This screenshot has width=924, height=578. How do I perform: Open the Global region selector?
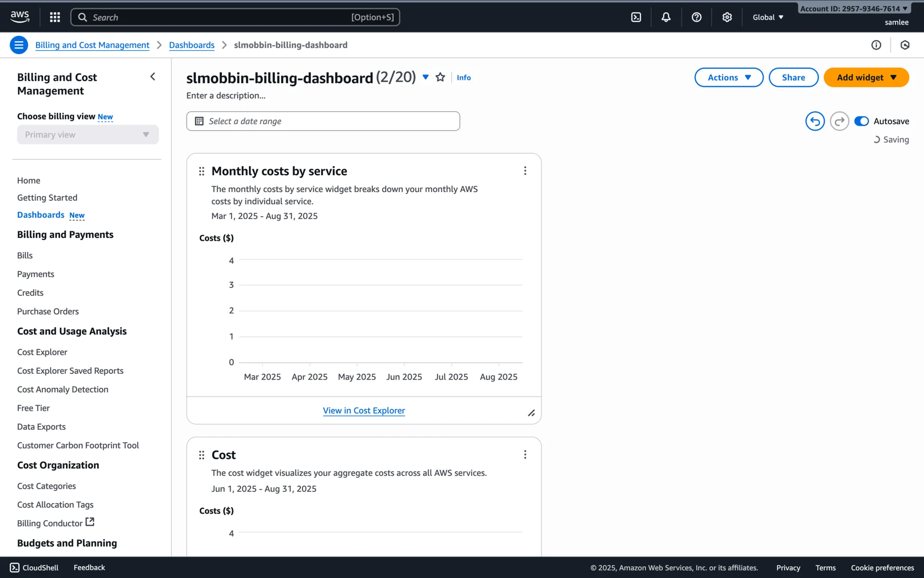[x=768, y=17]
